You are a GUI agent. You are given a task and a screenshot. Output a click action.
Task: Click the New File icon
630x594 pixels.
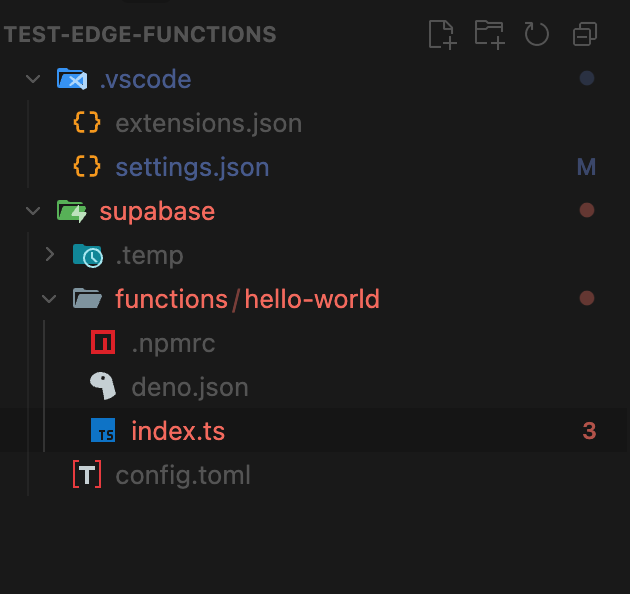click(442, 35)
